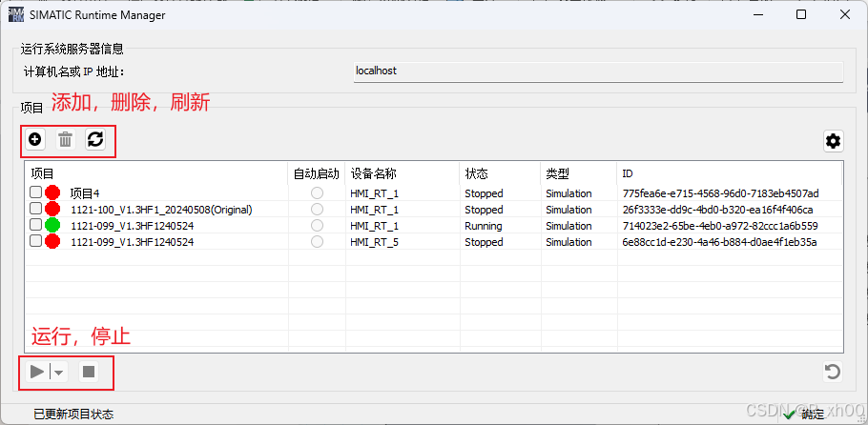Viewport: 868px width, 425px height.
Task: Click the add project plus icon
Action: click(x=35, y=140)
